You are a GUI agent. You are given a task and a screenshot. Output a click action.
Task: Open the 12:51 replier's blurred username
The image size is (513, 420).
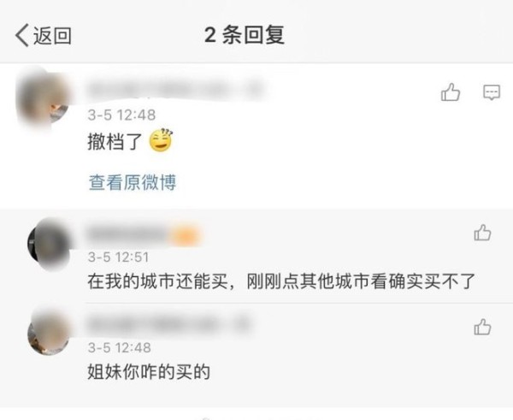[127, 234]
